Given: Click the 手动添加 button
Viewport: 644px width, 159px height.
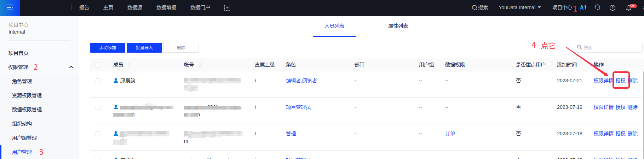Looking at the screenshot, I should pyautogui.click(x=108, y=48).
